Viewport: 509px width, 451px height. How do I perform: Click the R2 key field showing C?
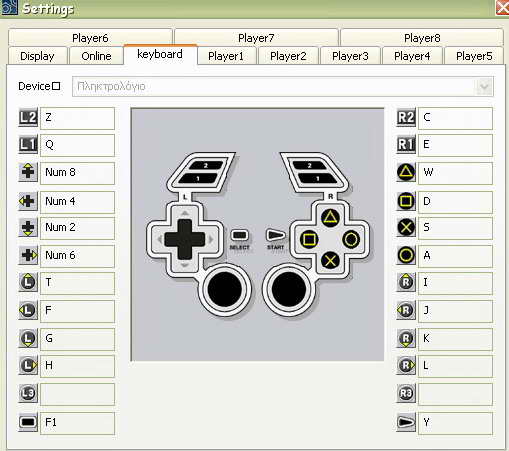tap(455, 118)
